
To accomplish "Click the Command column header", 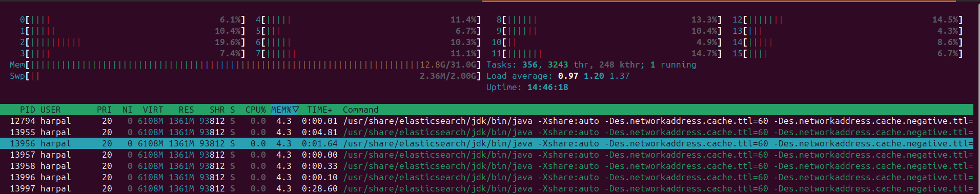I will [360, 110].
